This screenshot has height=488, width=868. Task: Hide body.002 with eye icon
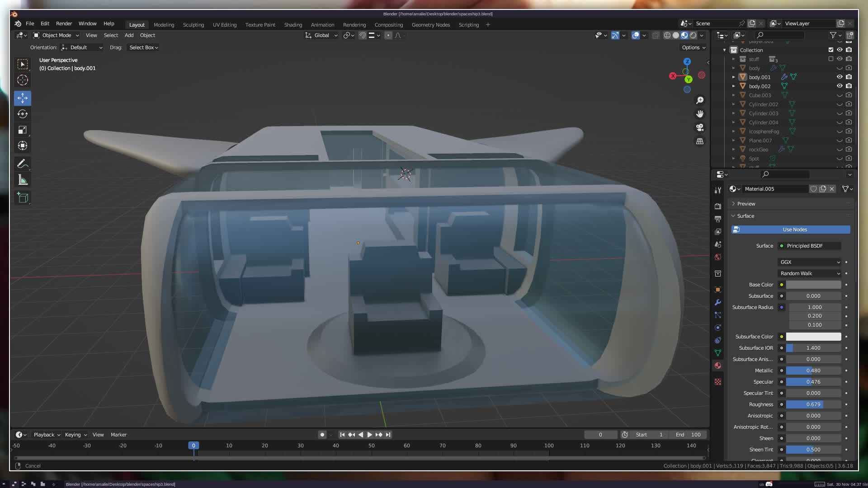(840, 86)
